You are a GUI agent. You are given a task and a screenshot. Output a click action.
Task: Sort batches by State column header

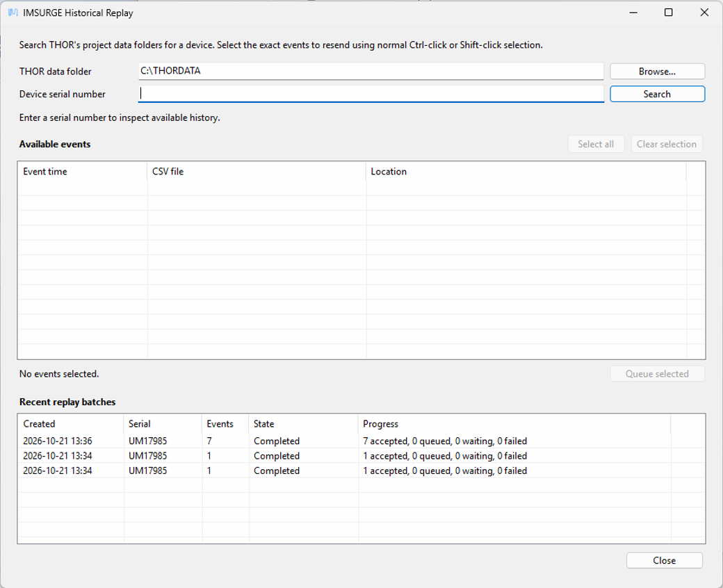(x=303, y=424)
